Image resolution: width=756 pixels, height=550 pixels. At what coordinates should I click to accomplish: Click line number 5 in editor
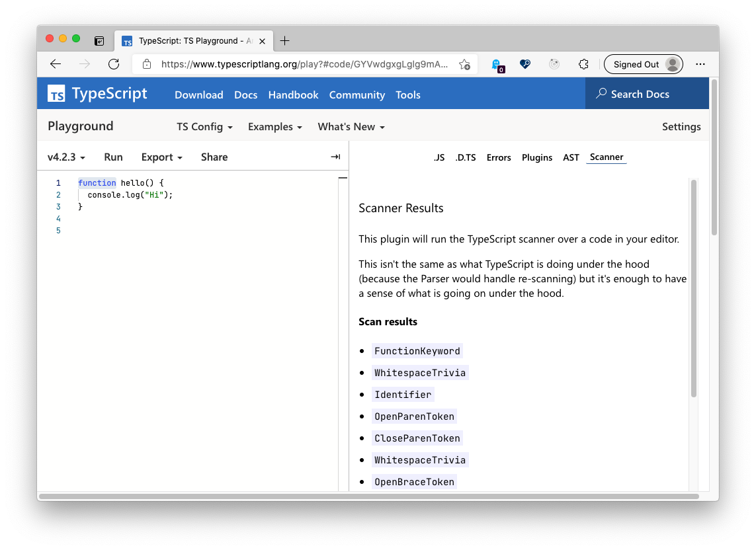pyautogui.click(x=58, y=231)
